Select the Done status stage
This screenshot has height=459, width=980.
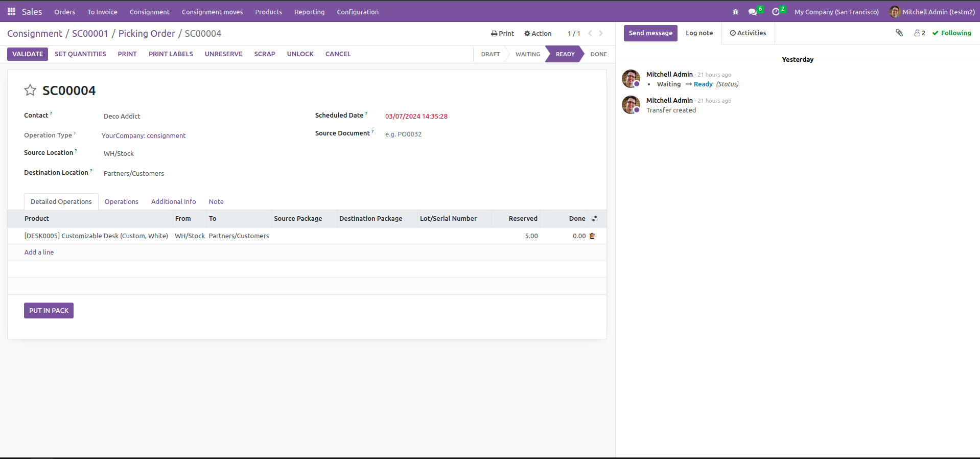pos(598,54)
